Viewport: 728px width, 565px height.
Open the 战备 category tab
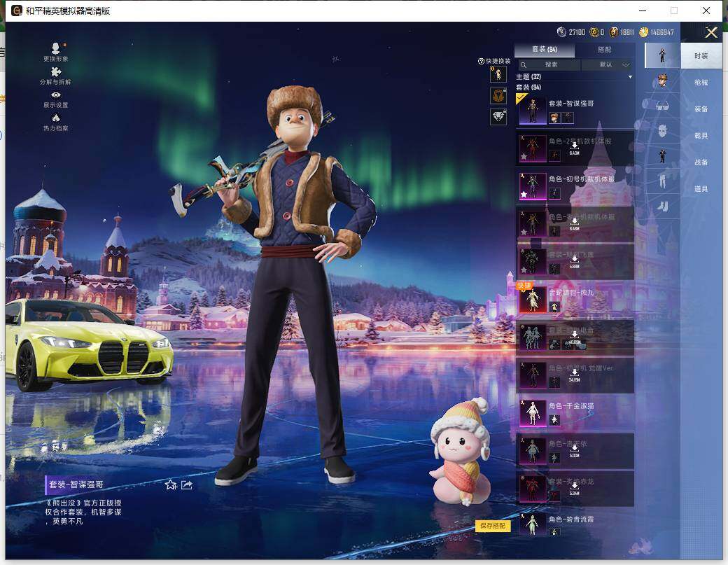click(701, 162)
